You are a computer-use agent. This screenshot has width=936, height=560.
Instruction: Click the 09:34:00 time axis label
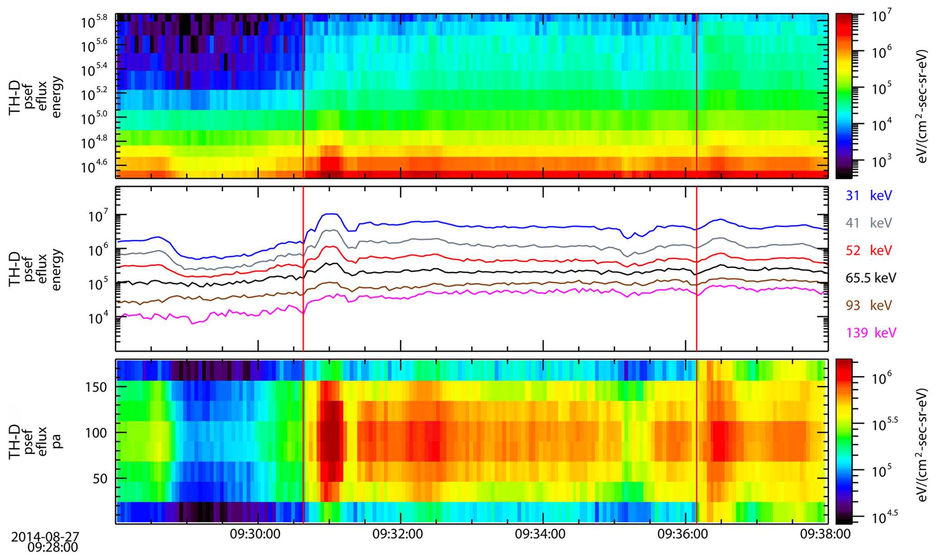coord(540,534)
